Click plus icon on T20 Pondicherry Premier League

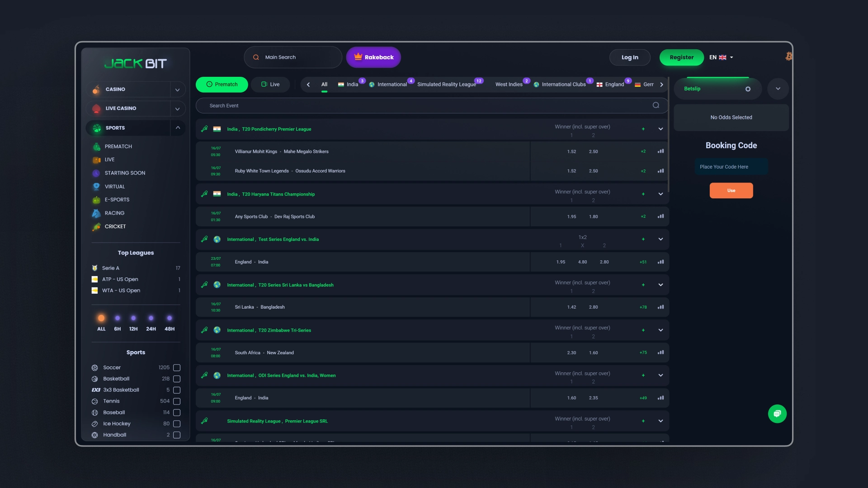pos(643,129)
